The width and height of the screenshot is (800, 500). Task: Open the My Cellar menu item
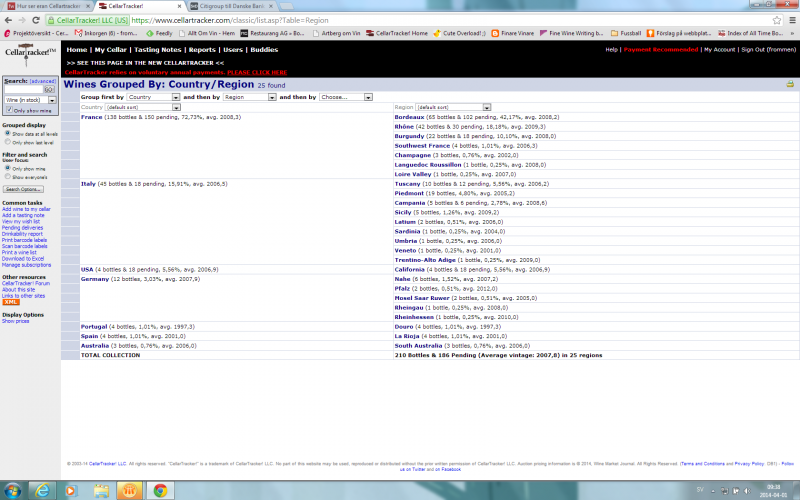tap(110, 49)
